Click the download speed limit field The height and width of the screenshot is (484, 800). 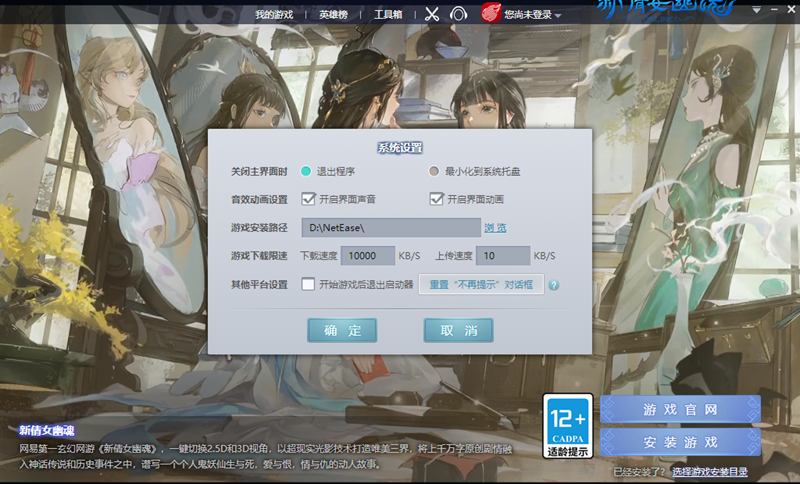(367, 256)
